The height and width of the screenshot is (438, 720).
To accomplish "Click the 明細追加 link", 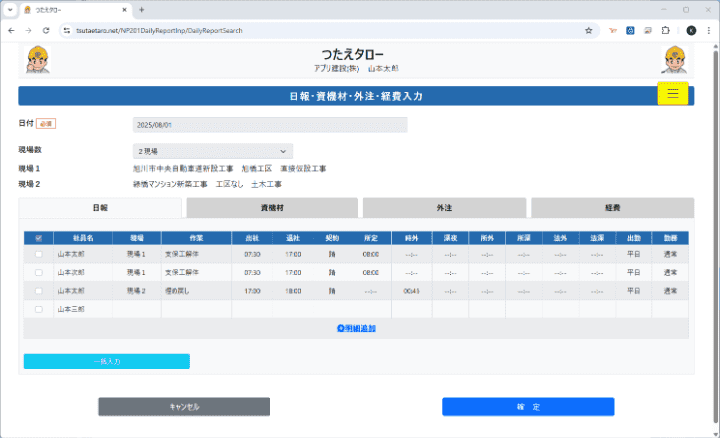I will point(356,328).
